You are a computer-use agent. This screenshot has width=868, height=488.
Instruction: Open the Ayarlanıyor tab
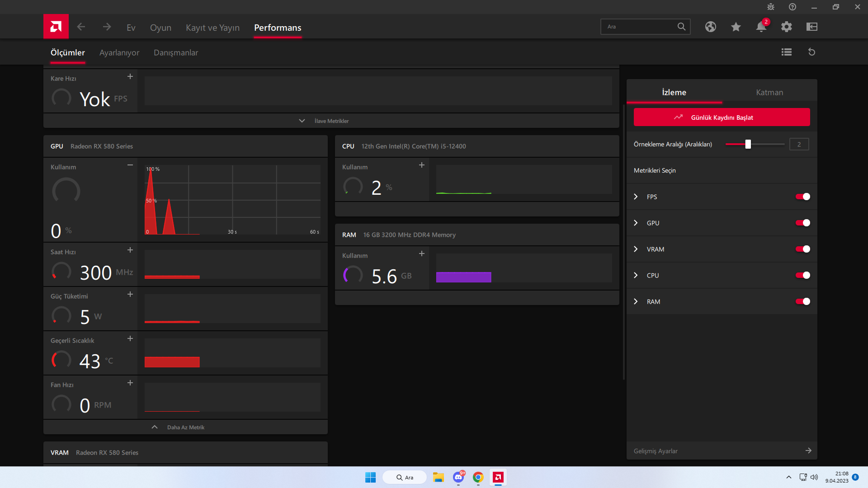click(119, 53)
